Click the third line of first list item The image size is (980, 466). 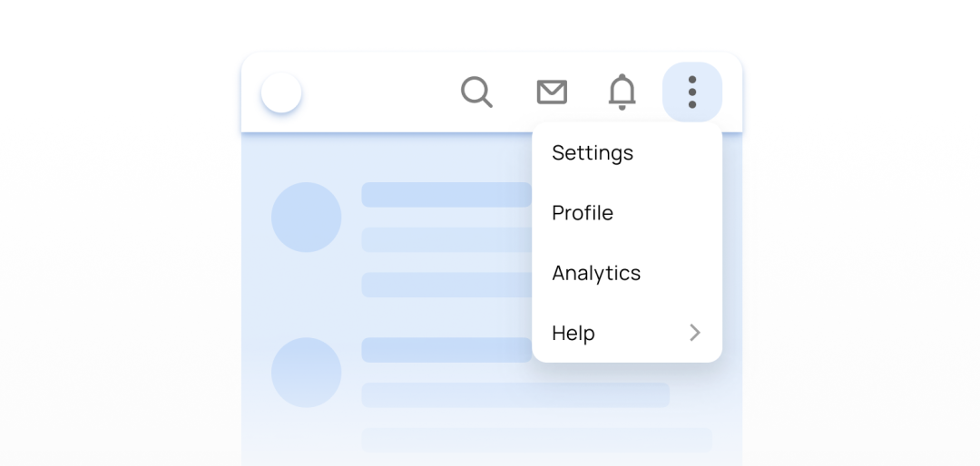pos(446,285)
